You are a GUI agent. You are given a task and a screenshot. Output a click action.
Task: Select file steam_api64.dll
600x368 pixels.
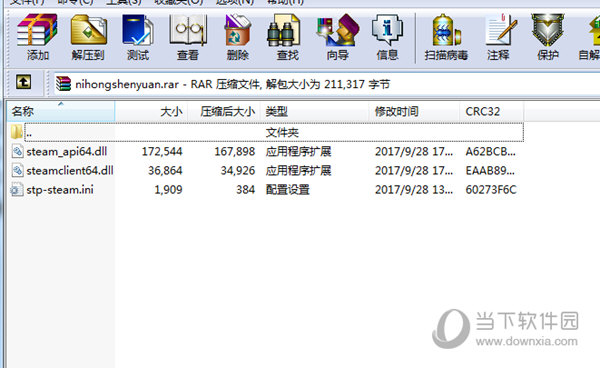[67, 151]
